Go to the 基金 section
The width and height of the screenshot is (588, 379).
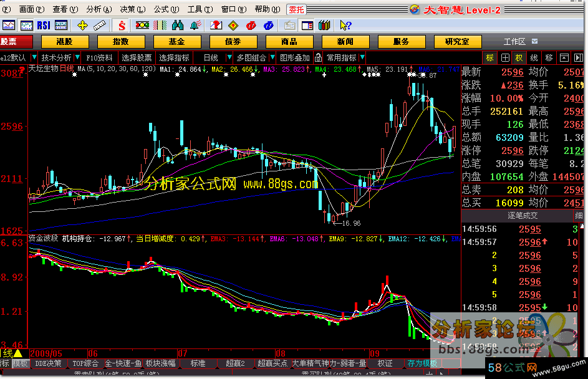177,42
